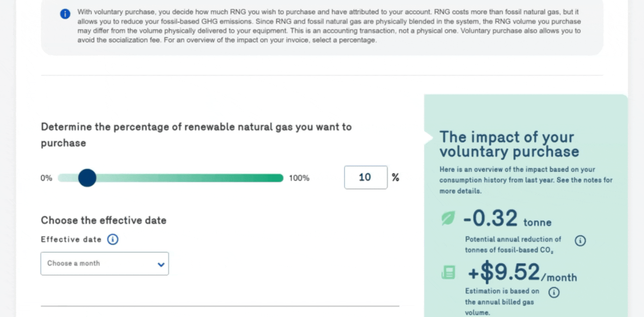Click "Choose the effective date" heading

click(104, 220)
